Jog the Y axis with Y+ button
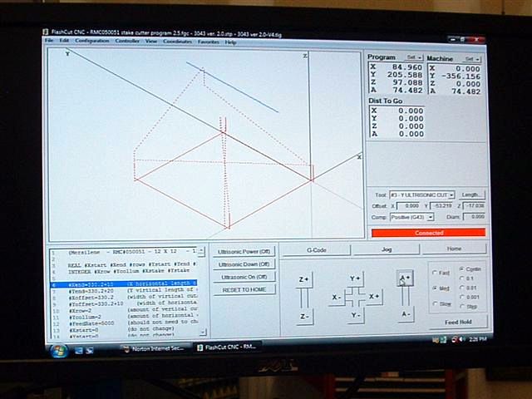This screenshot has height=399, width=532. (356, 279)
